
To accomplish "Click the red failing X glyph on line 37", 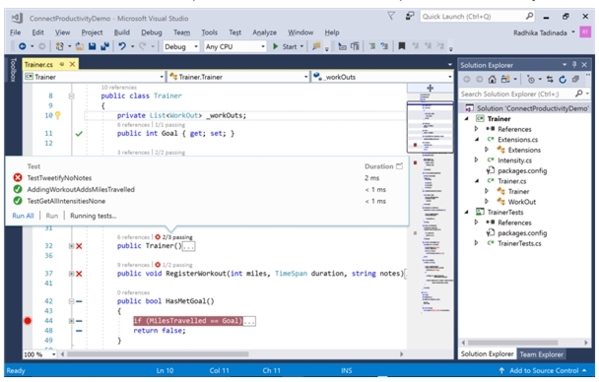I will coord(79,274).
